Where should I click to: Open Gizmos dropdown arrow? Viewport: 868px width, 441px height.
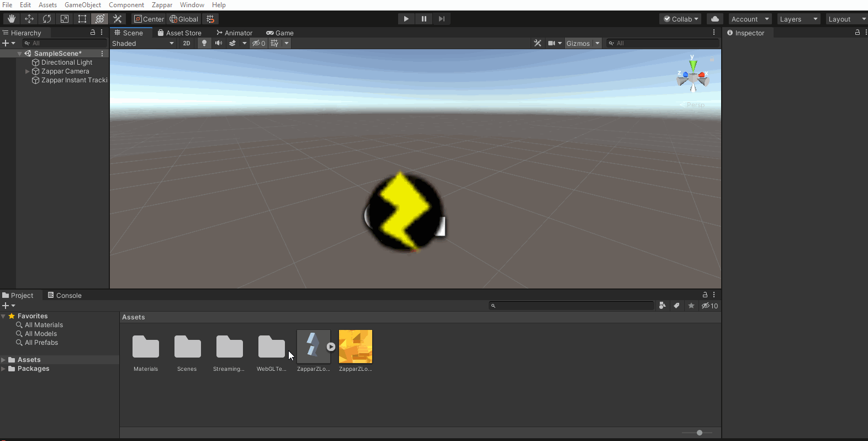(x=597, y=43)
